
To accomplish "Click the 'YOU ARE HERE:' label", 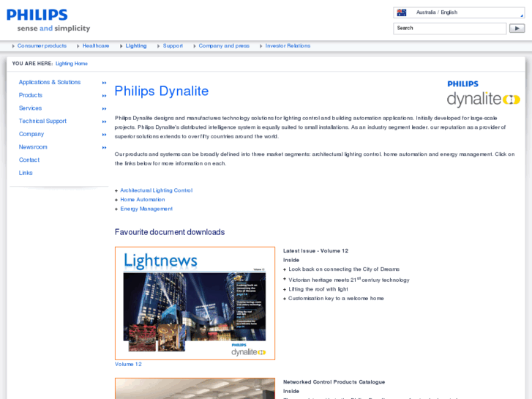I will [x=33, y=64].
